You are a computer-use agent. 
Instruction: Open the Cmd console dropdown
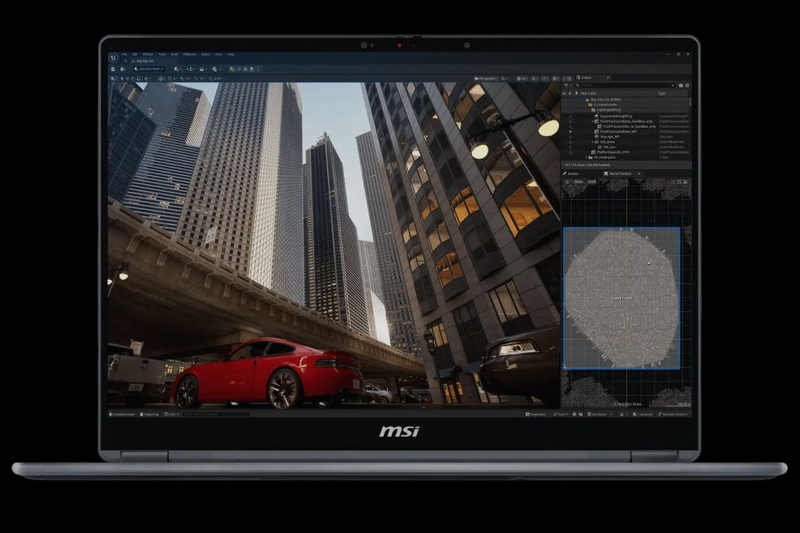coord(172,414)
